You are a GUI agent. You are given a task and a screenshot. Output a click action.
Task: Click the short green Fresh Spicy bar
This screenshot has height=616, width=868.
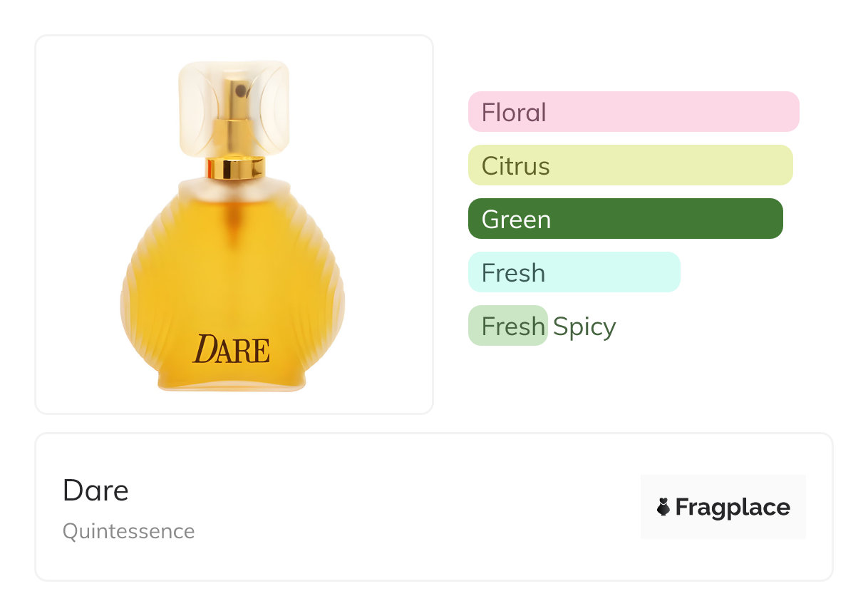508,326
